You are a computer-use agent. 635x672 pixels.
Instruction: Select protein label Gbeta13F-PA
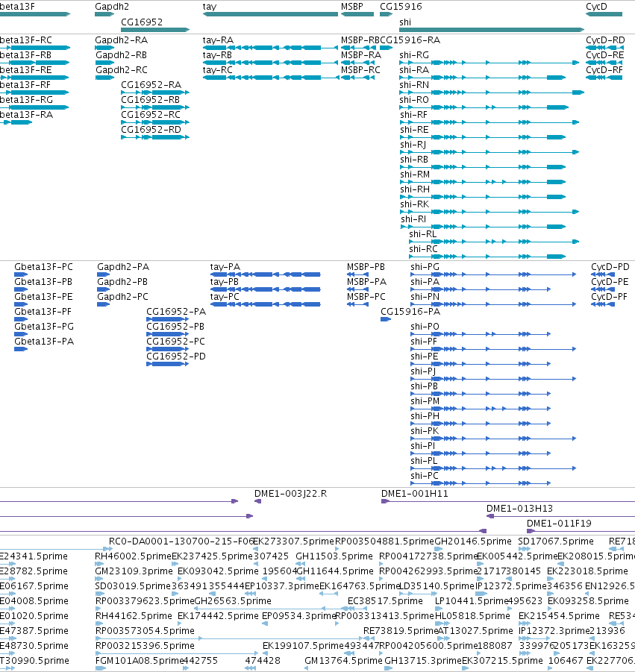point(44,342)
